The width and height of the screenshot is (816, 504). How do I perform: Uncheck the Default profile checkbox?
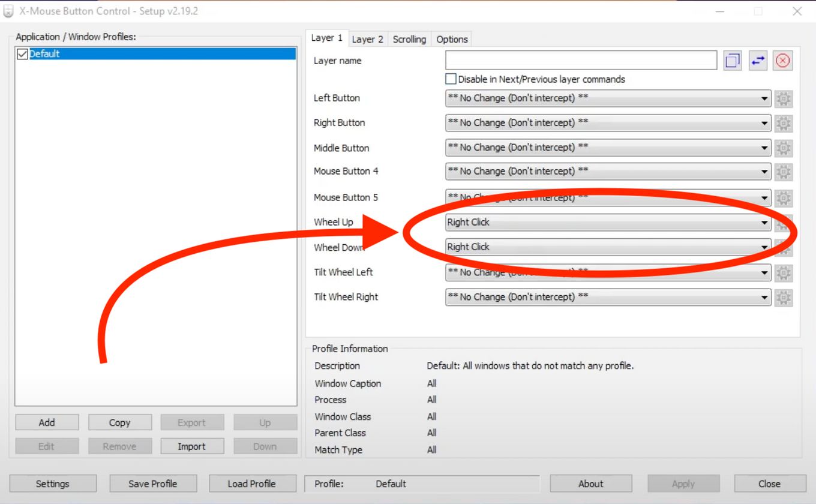tap(22, 53)
